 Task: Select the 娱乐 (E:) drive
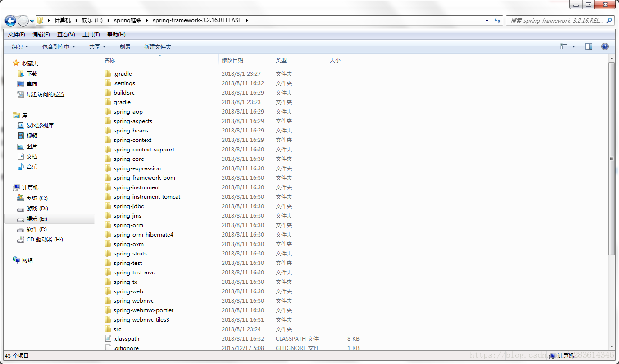[x=50, y=219]
